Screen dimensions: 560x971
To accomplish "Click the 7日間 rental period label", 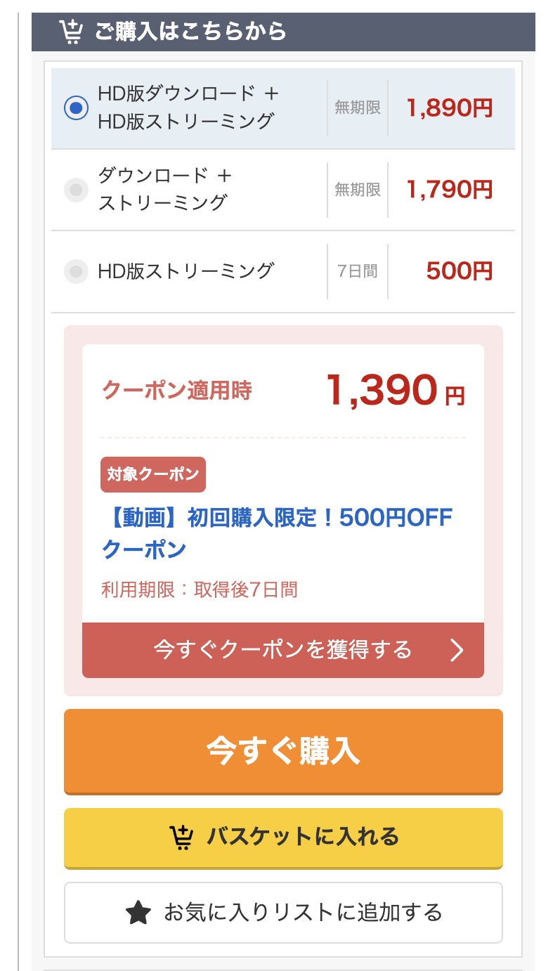I will point(358,271).
